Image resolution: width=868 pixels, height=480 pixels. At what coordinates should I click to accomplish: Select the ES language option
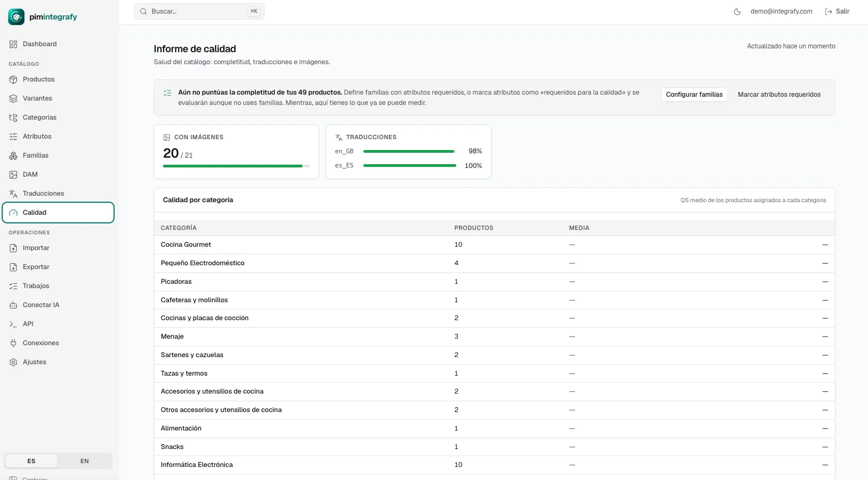pos(32,461)
